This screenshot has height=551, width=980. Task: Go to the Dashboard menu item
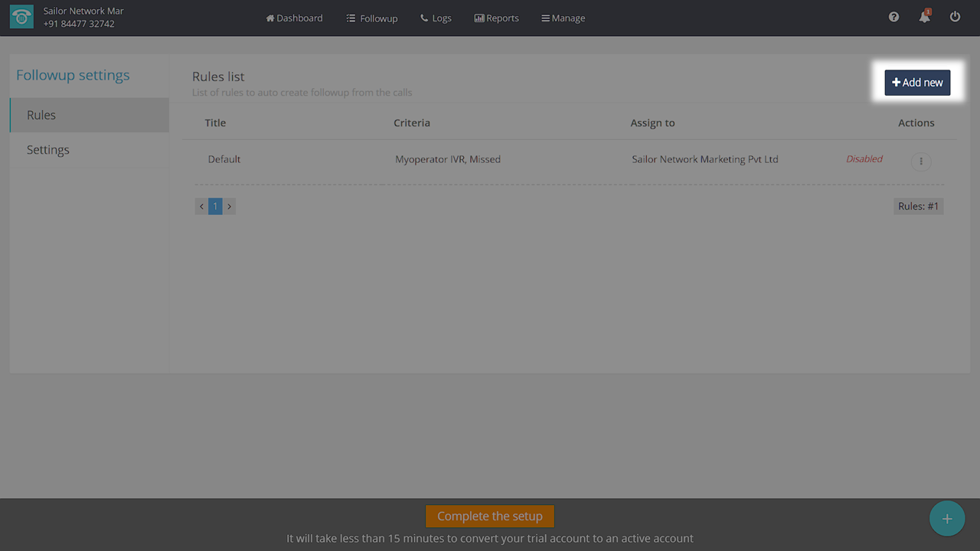[x=294, y=18]
